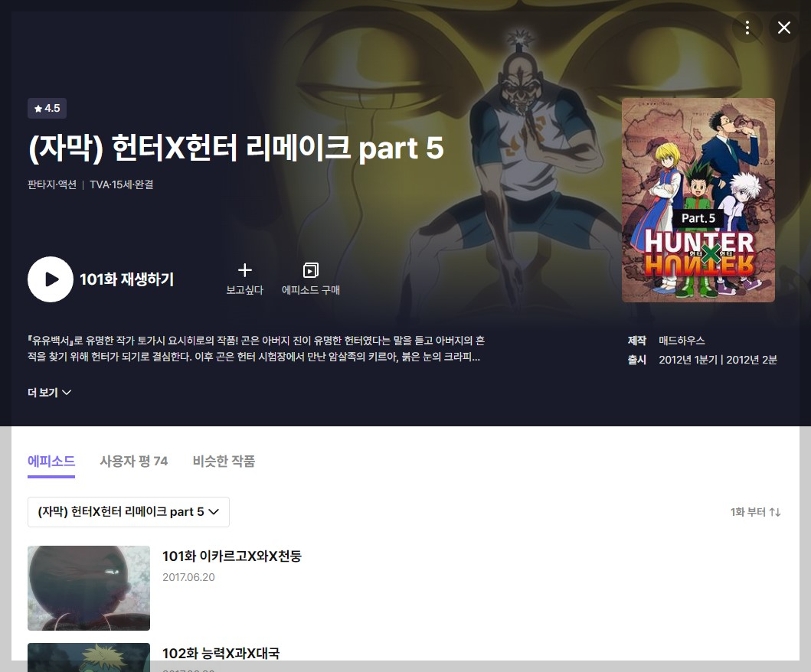The width and height of the screenshot is (811, 672).
Task: Open the Hunter X Hunter Part.5 poster
Action: 698,200
